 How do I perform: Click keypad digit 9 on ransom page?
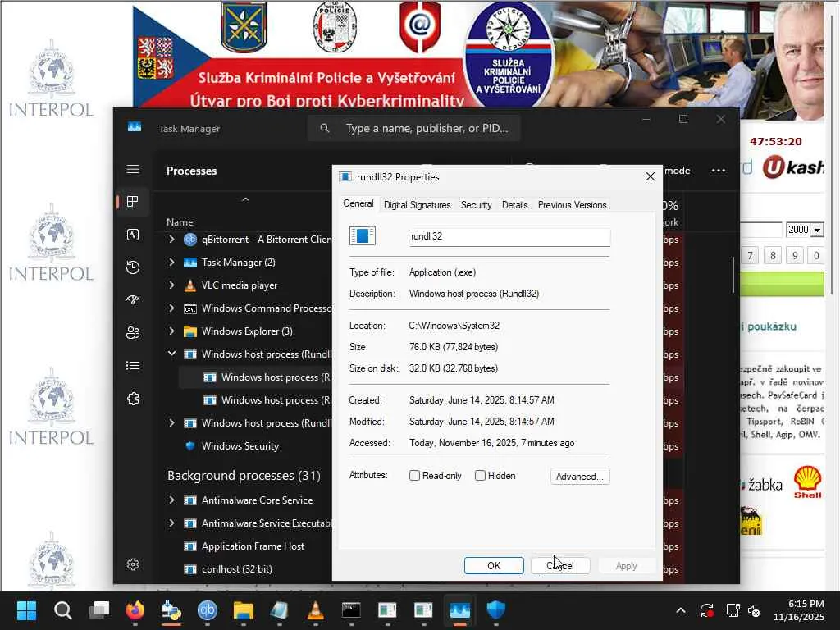pos(795,256)
